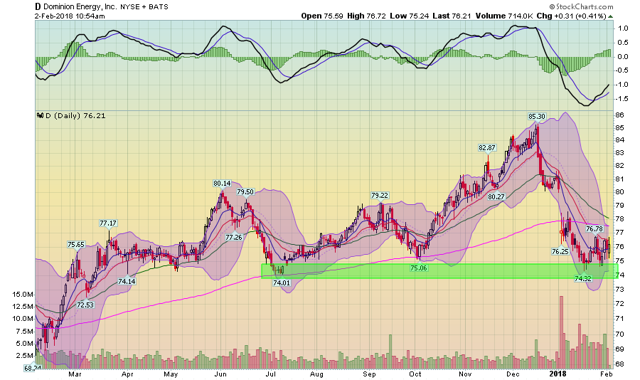Click the 74.14 price label
Image resolution: width=640 pixels, height=380 pixels.
click(x=127, y=281)
